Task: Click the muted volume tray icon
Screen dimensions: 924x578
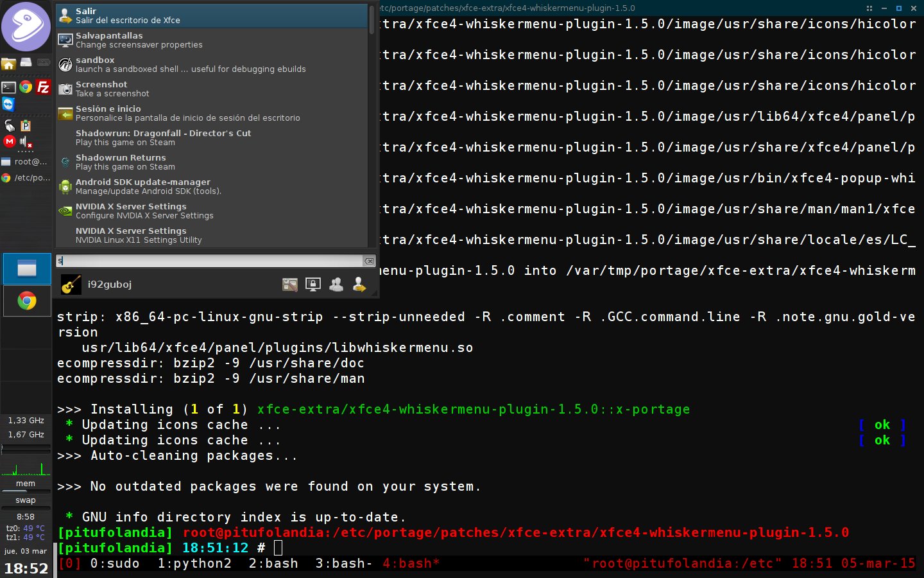Action: (x=26, y=142)
